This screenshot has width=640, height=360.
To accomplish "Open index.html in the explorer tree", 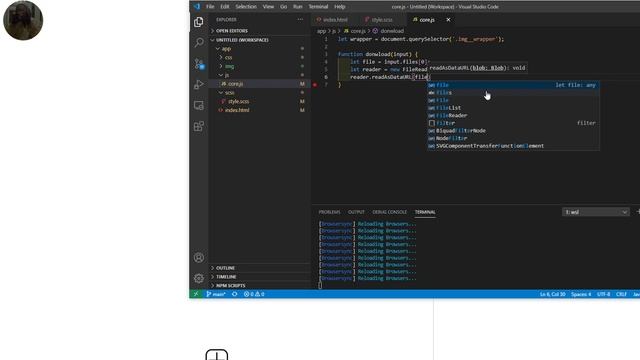I will (260, 110).
